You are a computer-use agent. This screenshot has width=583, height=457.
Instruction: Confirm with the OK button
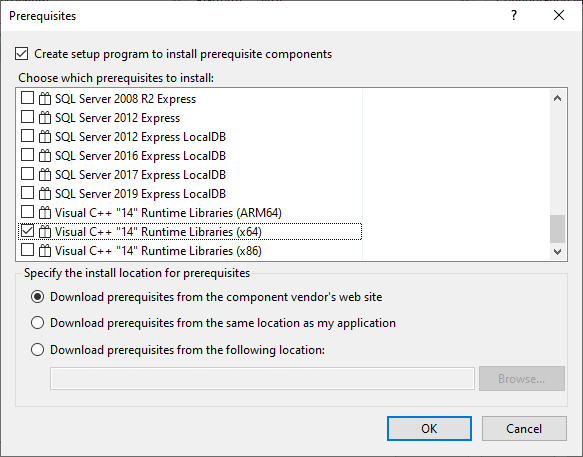429,428
